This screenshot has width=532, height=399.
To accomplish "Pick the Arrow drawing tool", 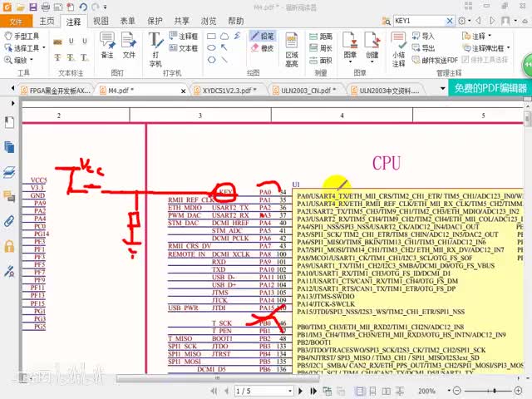I will [224, 48].
